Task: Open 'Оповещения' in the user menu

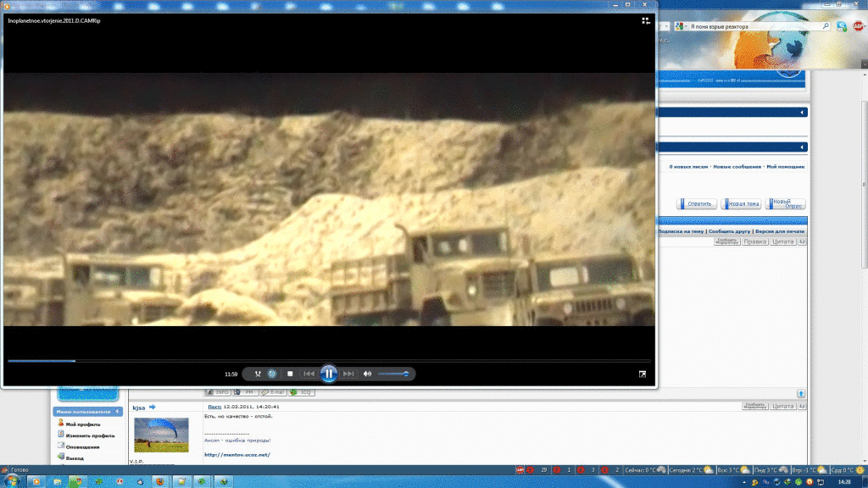Action: [82, 447]
